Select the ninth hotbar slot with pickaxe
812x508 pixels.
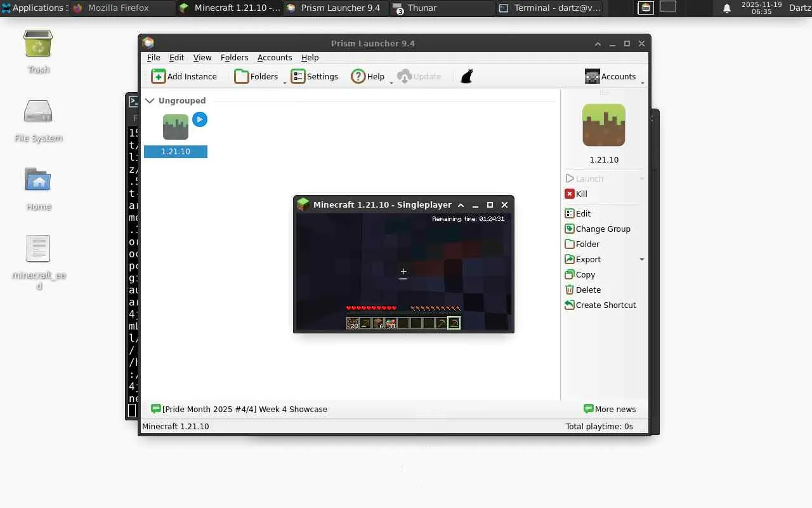coord(454,323)
